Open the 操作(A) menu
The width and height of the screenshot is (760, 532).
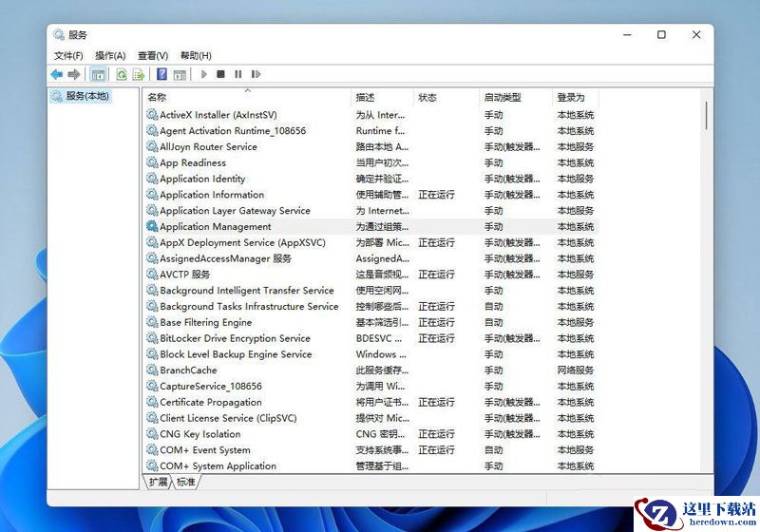click(x=110, y=56)
